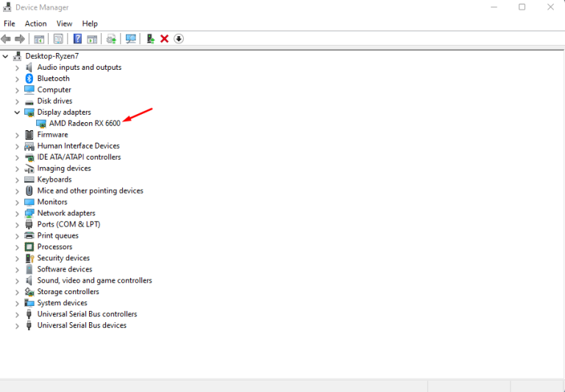
Task: Expand the Bluetooth category
Action: 17,79
